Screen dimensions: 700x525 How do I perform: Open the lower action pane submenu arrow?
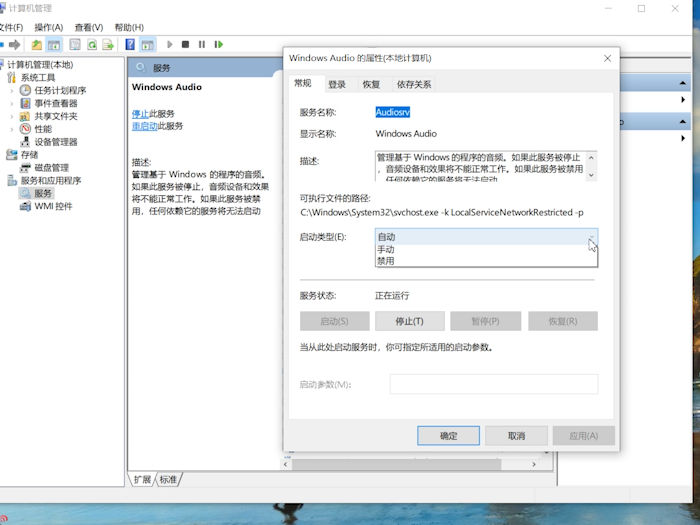[x=683, y=138]
